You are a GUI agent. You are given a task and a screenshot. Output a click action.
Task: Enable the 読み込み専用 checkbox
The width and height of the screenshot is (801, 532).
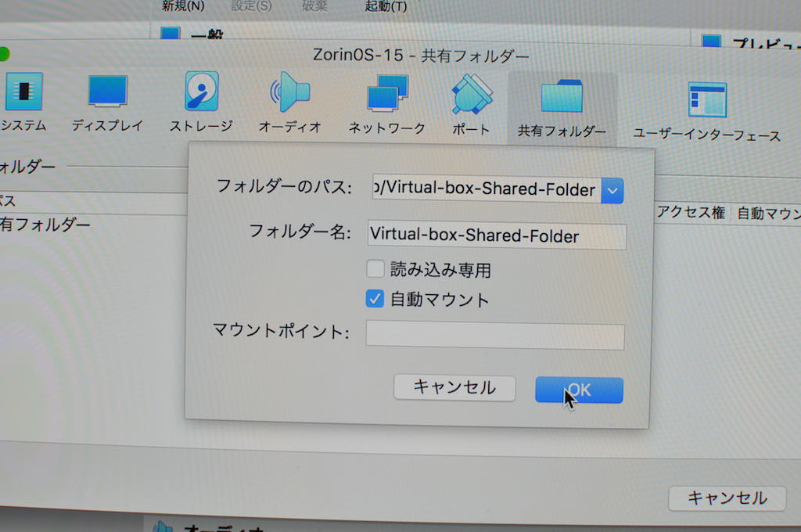[375, 268]
